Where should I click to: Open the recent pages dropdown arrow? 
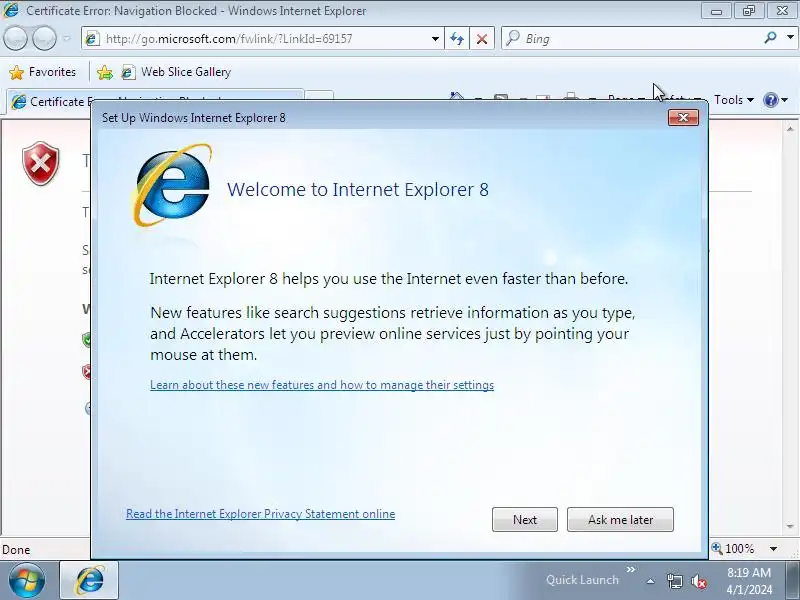point(66,39)
